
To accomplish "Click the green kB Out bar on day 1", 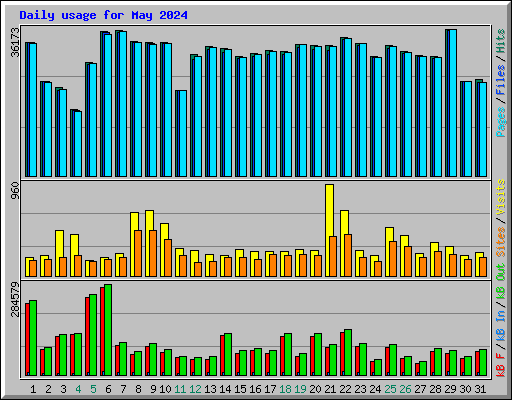I will pyautogui.click(x=33, y=338).
